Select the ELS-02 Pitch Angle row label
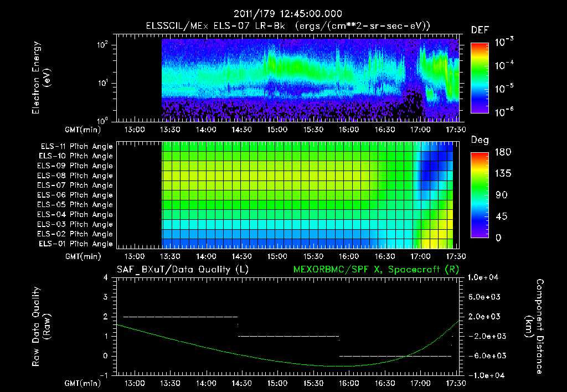 click(x=75, y=234)
